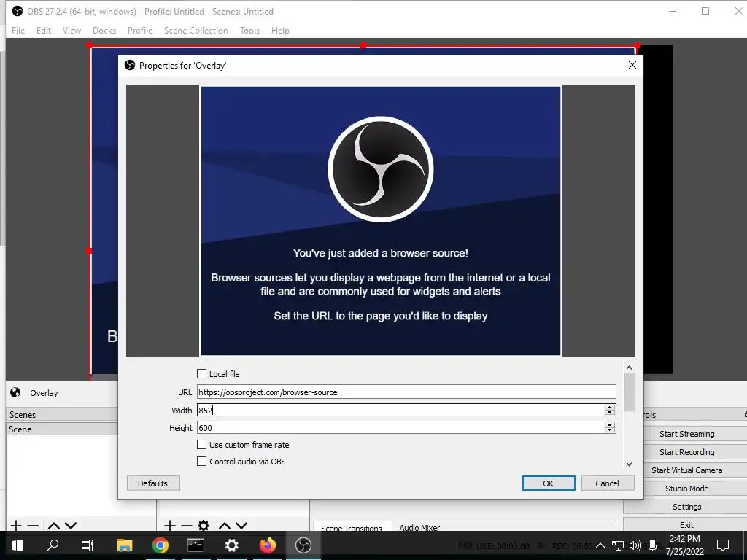This screenshot has width=747, height=560.
Task: Open OBS Settings button
Action: coord(686,506)
